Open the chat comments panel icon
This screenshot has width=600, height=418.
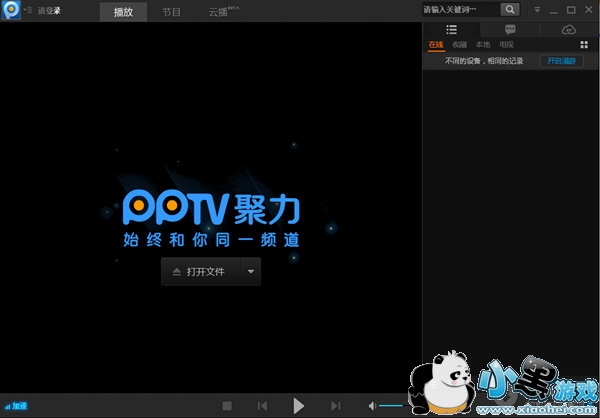tap(510, 29)
